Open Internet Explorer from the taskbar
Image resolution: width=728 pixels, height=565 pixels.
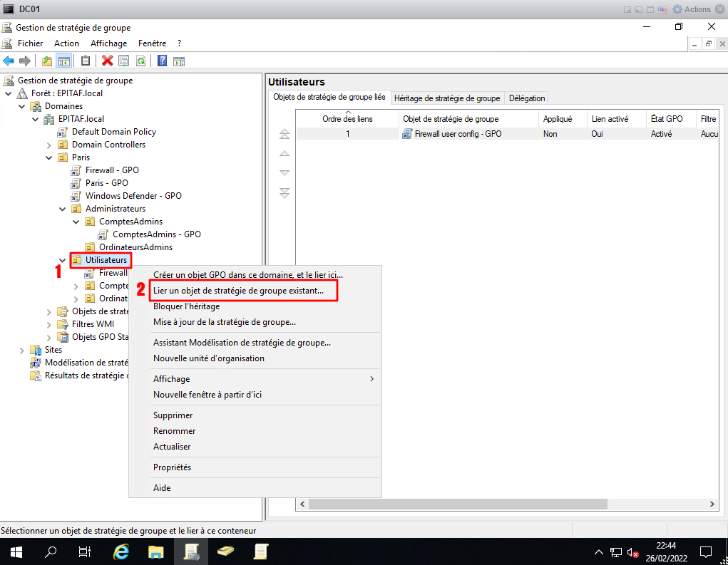click(122, 551)
